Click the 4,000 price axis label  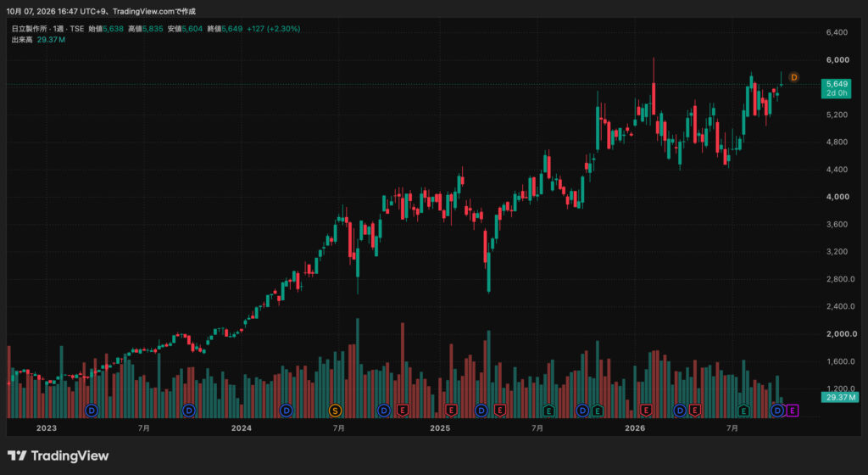837,197
